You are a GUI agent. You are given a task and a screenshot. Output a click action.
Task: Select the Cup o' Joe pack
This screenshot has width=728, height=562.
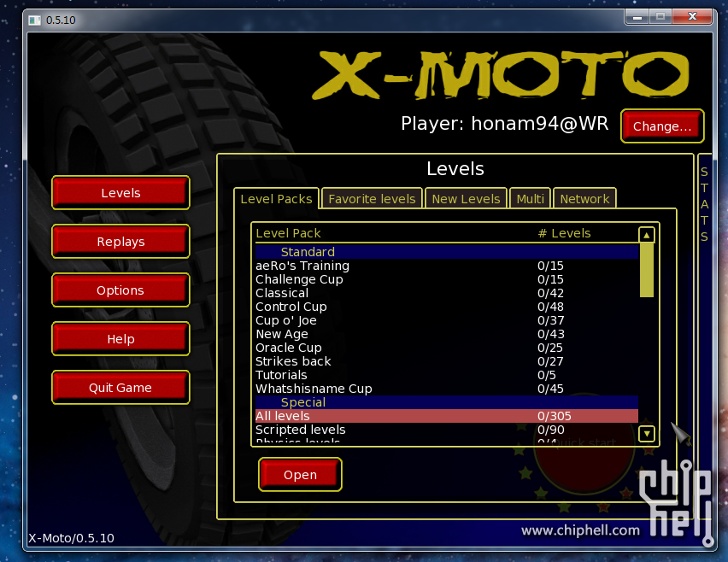(447, 320)
